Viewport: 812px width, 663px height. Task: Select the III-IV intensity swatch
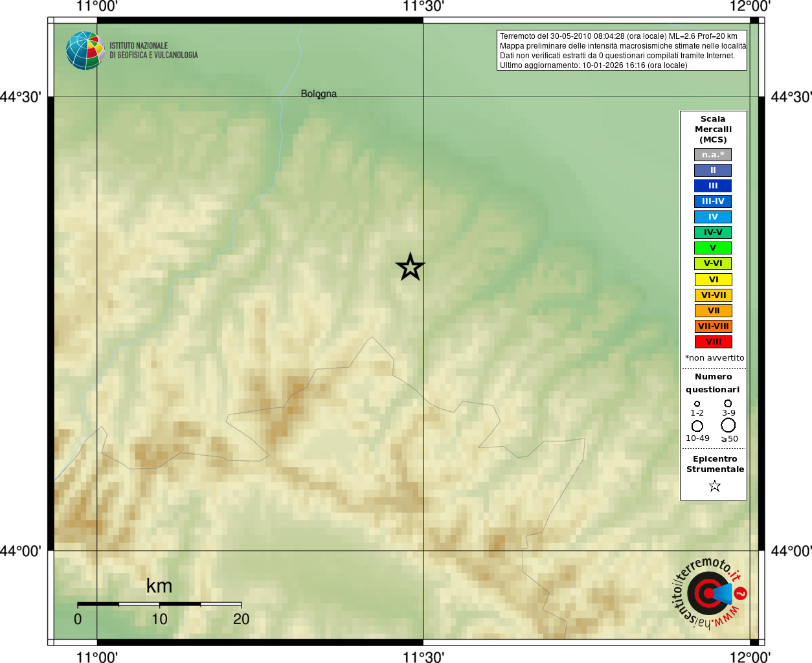713,201
